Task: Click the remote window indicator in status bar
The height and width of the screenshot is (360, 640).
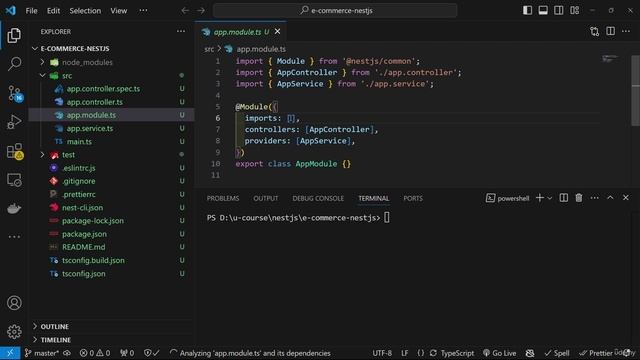Action: 10,353
